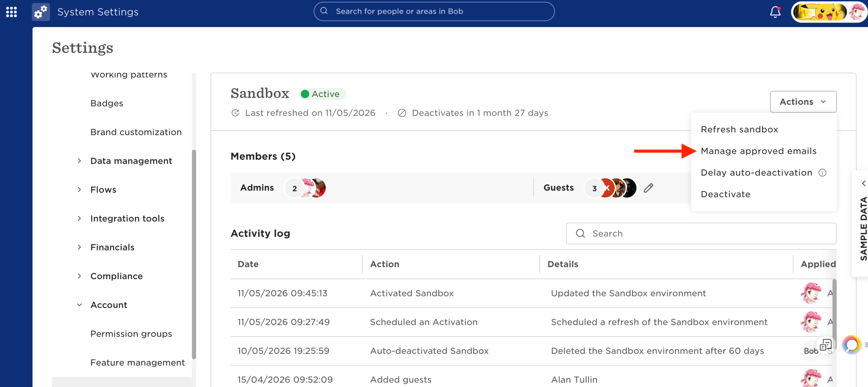Select Delay auto-deactivation menu item
The width and height of the screenshot is (868, 387).
coord(756,172)
